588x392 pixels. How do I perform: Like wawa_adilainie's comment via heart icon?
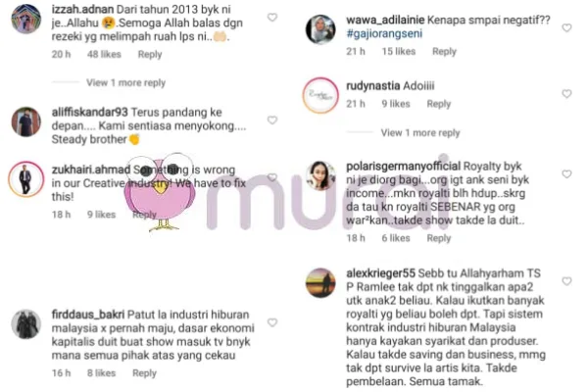[566, 27]
